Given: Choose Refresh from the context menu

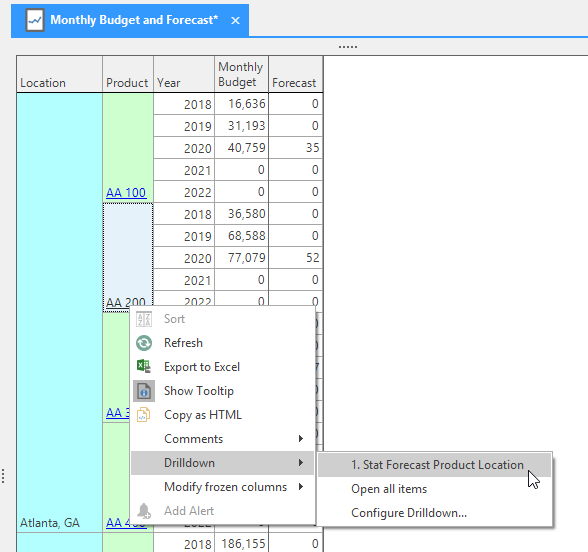Looking at the screenshot, I should pos(222,343).
